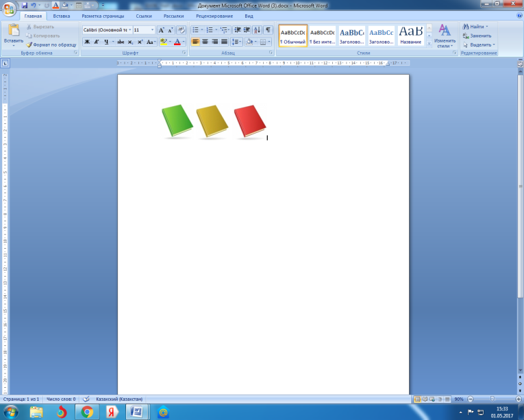Click the Office button orb
524x420 pixels.
9,8
